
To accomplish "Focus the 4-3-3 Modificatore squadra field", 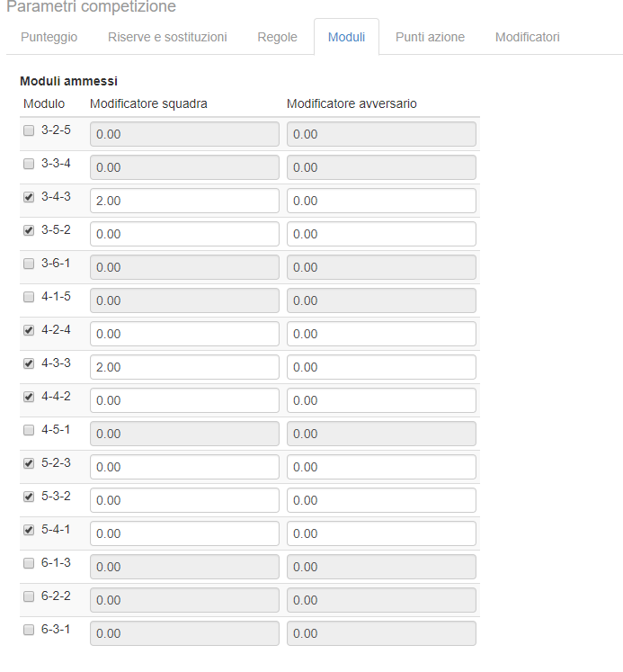I will point(184,367).
